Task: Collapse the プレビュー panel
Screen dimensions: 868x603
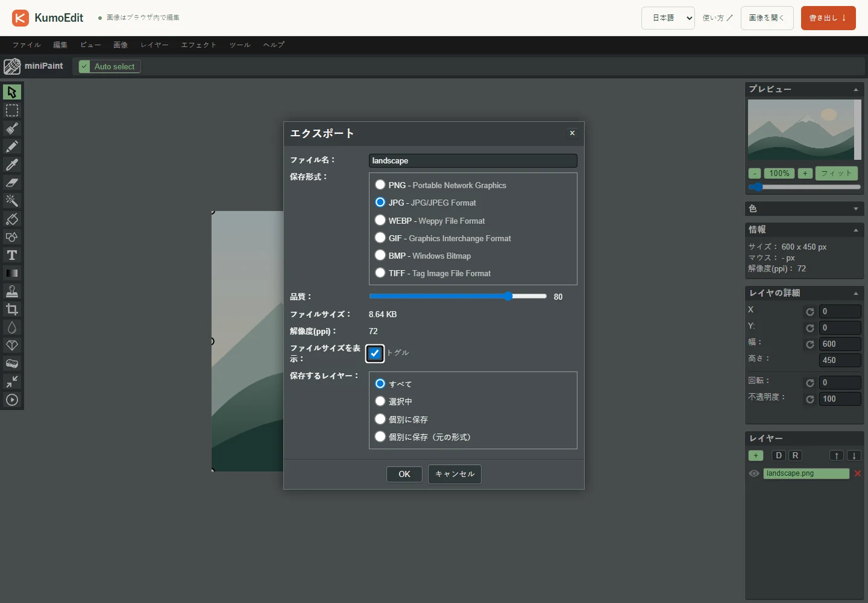Action: pyautogui.click(x=856, y=89)
